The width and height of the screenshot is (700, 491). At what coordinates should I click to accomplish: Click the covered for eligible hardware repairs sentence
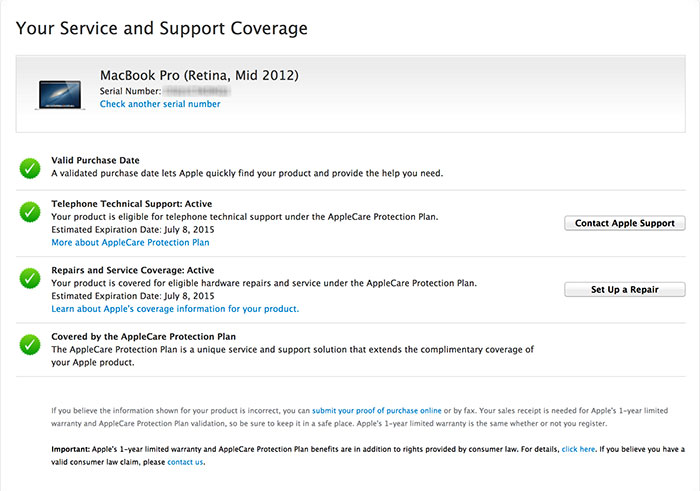[264, 283]
